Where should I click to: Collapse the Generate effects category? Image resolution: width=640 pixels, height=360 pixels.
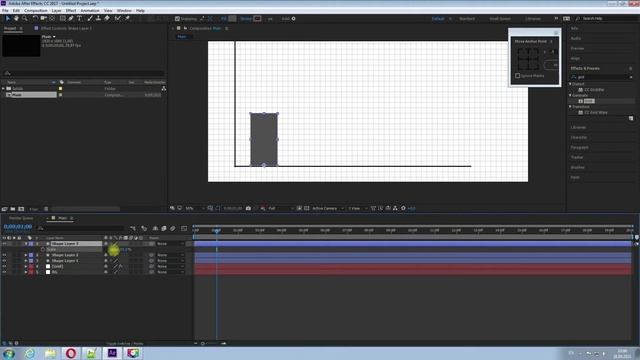(571, 95)
